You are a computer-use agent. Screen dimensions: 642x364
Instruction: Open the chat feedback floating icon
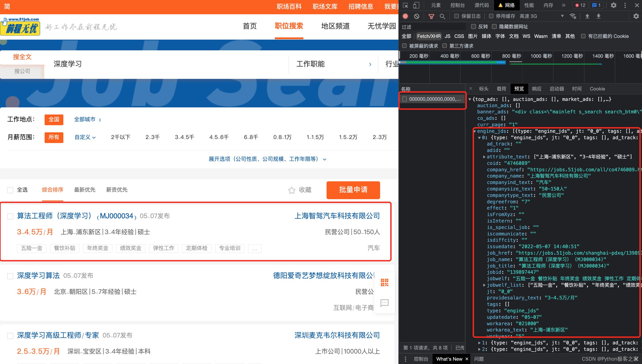384,303
